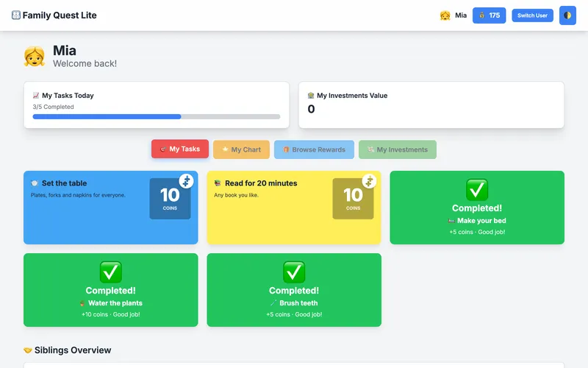Click the '3/5 Completed' text
This screenshot has height=368, width=588.
[x=53, y=107]
